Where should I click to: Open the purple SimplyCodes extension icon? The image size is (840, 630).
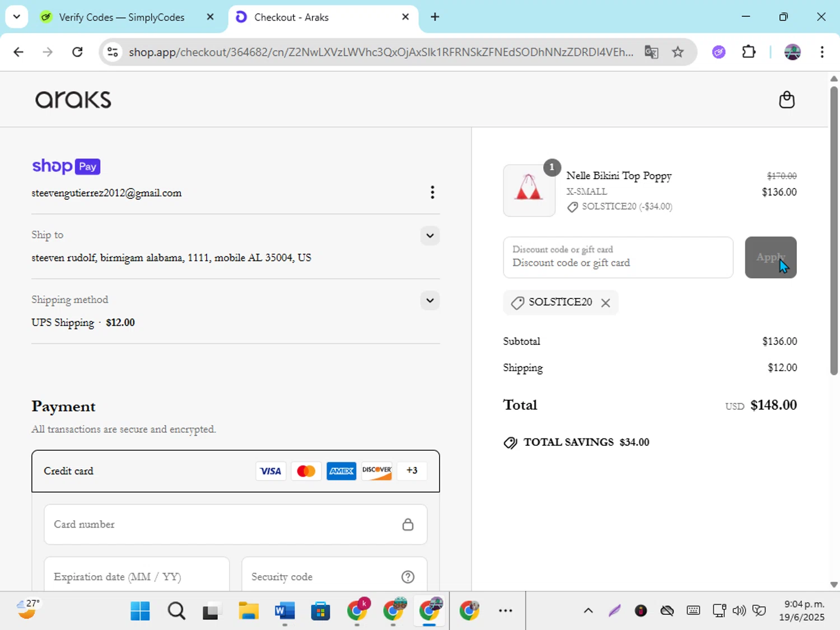click(719, 52)
